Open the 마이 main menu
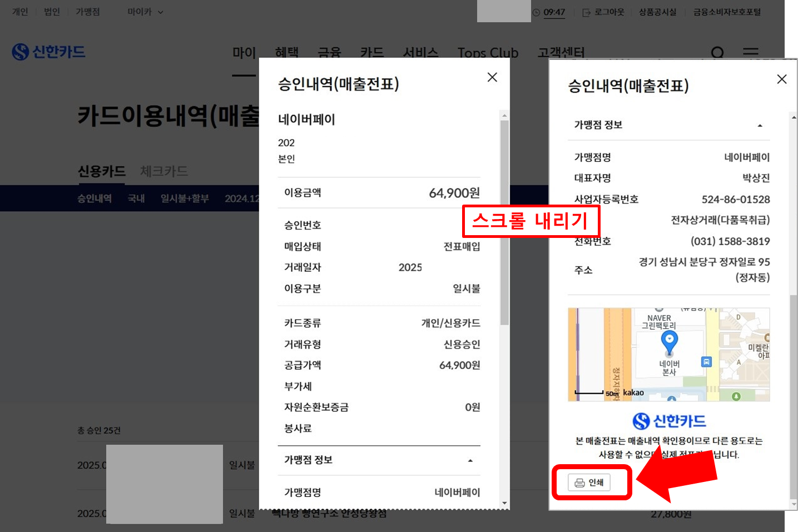This screenshot has width=798, height=532. pos(244,53)
